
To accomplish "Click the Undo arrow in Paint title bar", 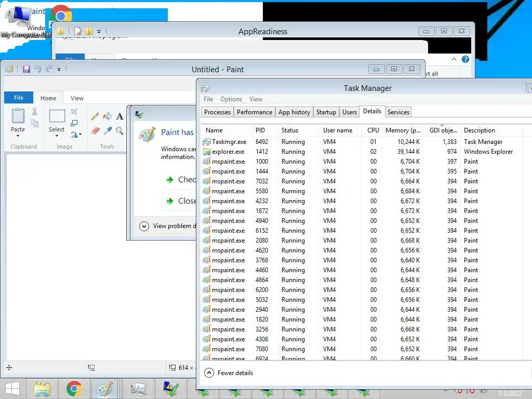I will click(x=38, y=69).
